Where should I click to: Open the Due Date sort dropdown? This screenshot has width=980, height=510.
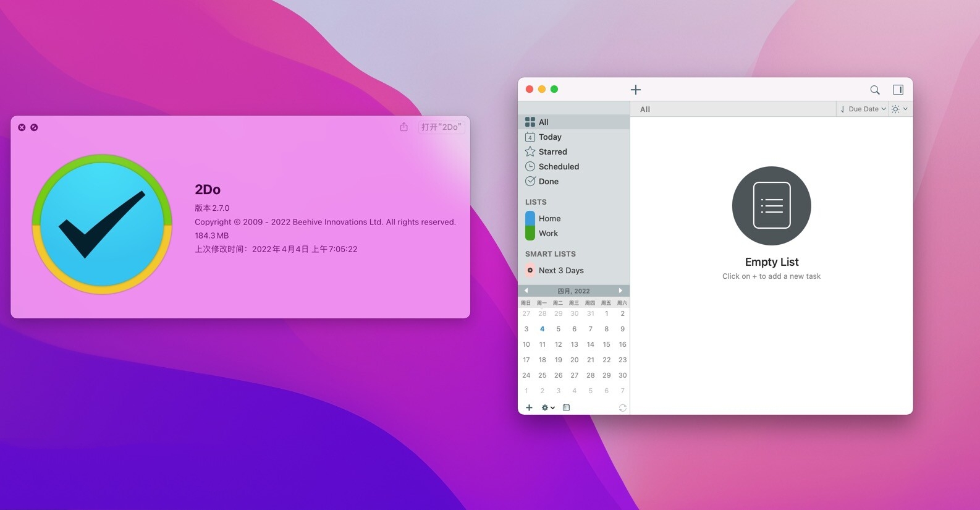(867, 109)
